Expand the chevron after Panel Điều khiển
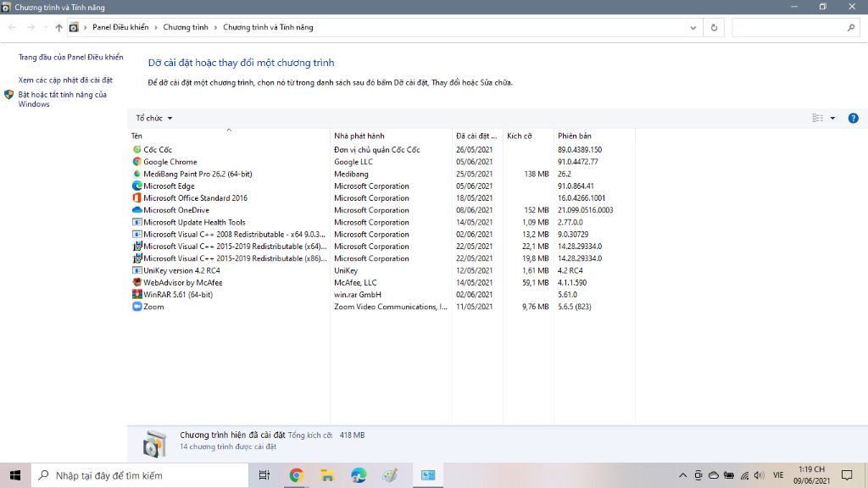 (156, 27)
